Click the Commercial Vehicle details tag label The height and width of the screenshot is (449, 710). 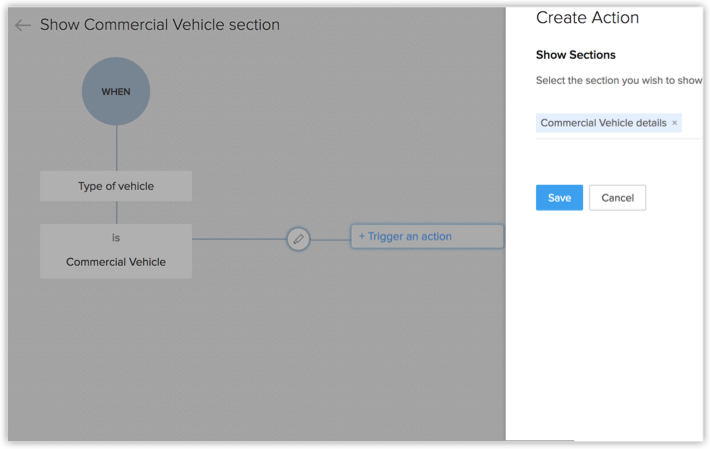tap(603, 123)
